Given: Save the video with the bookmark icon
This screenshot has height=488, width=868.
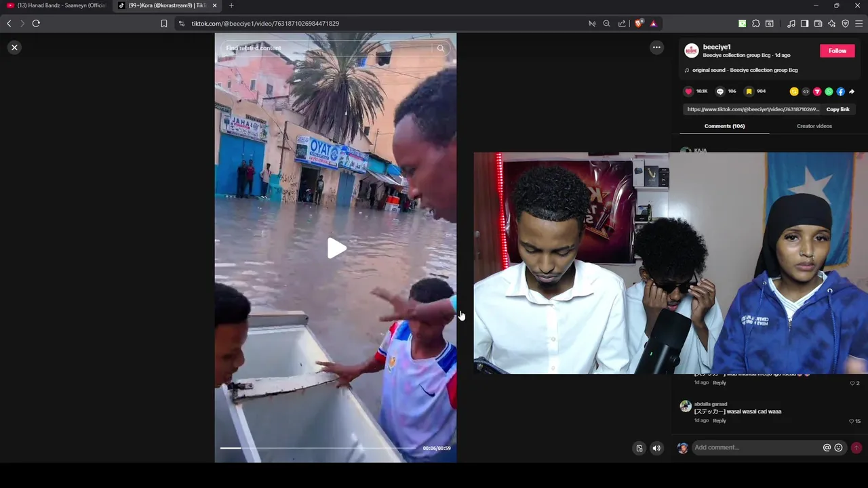Looking at the screenshot, I should click(x=749, y=91).
